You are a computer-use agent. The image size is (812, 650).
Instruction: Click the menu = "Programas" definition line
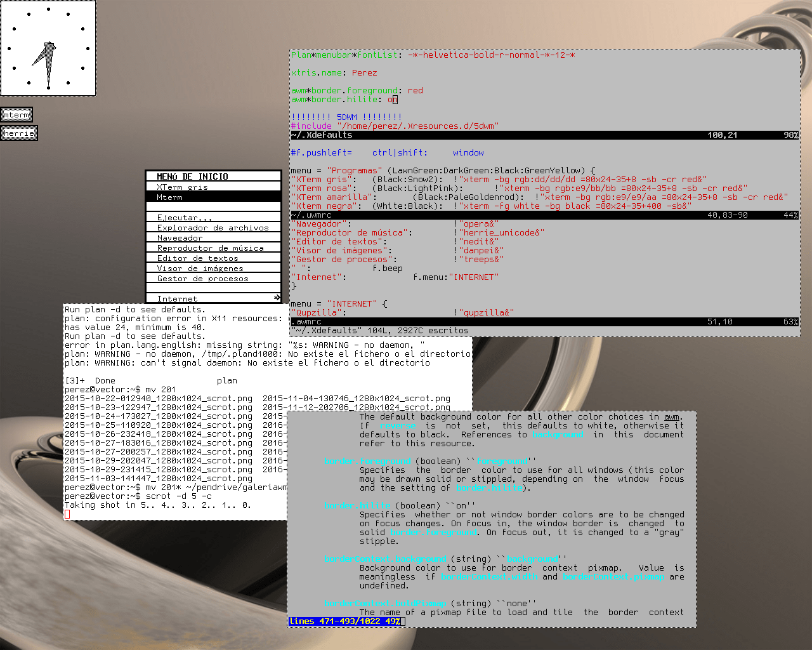tap(443, 171)
